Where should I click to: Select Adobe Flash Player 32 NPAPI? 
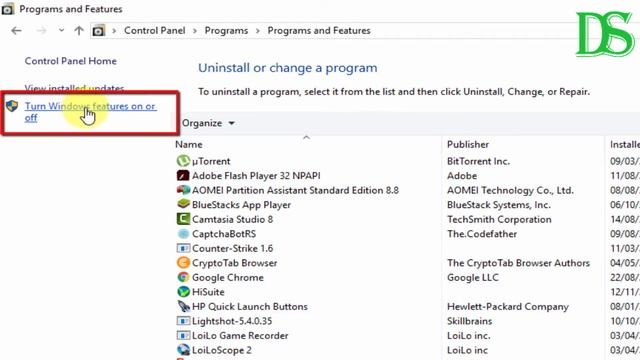point(256,176)
